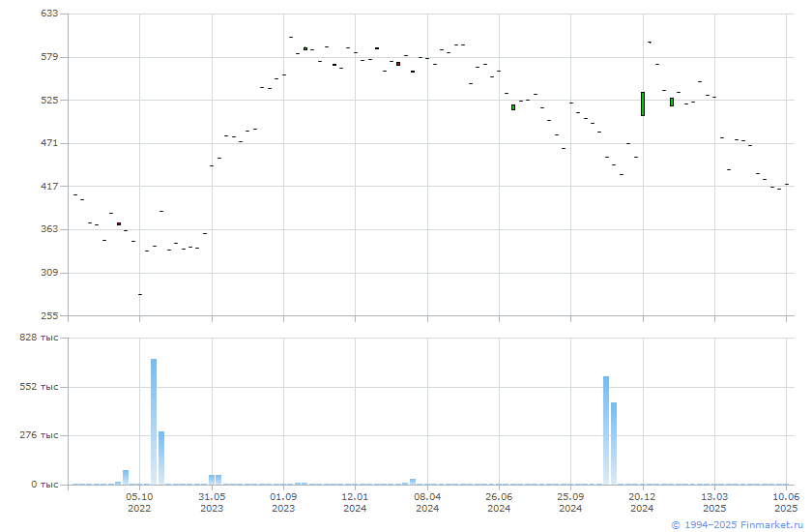Image resolution: width=812 pixels, height=532 pixels.
Task: Click the '552 тыс' volume axis label
Action: click(x=39, y=387)
